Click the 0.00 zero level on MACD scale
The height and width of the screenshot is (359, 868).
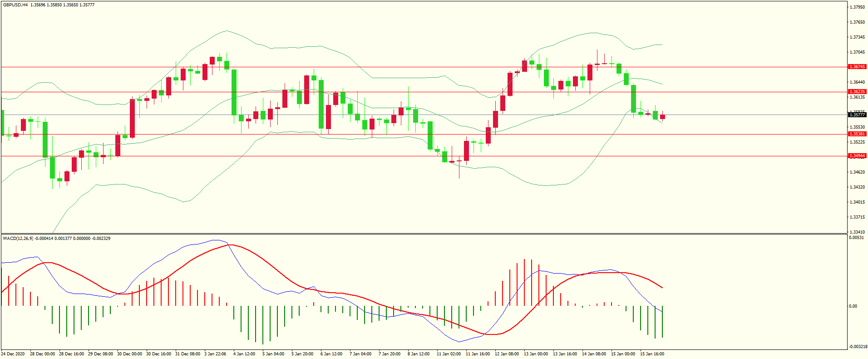coord(853,306)
